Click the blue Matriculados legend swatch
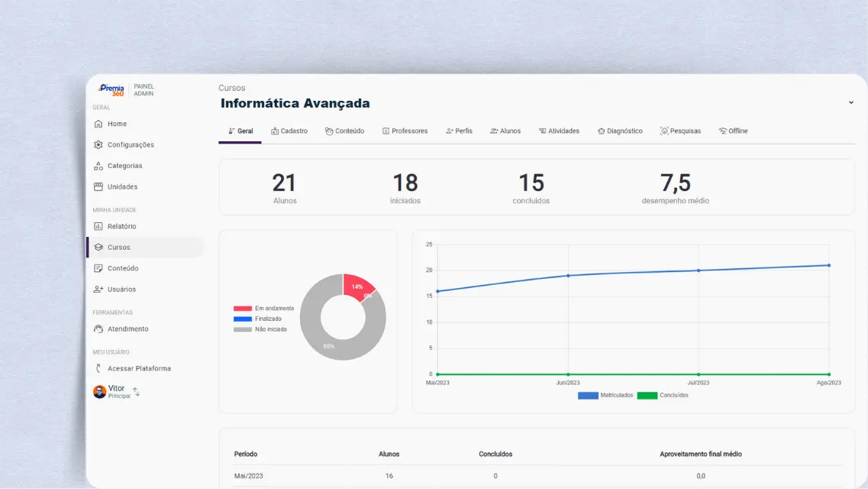Screen dimensions: 868x489 click(588, 396)
